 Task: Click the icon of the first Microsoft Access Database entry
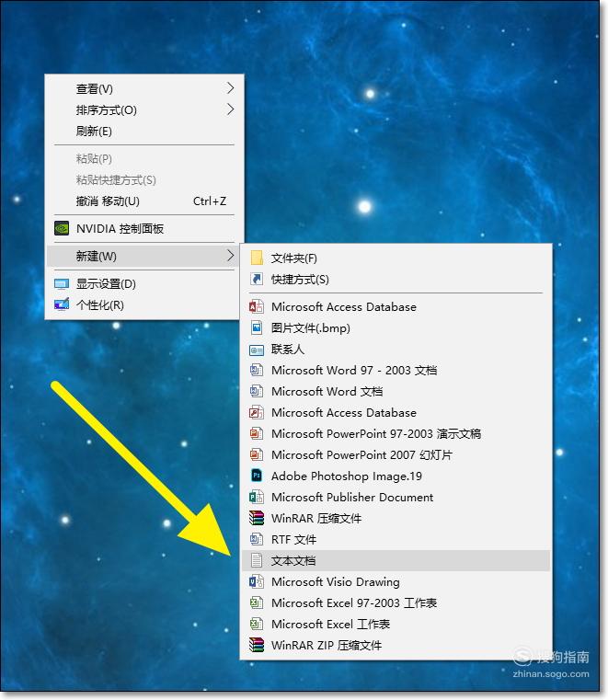257,306
